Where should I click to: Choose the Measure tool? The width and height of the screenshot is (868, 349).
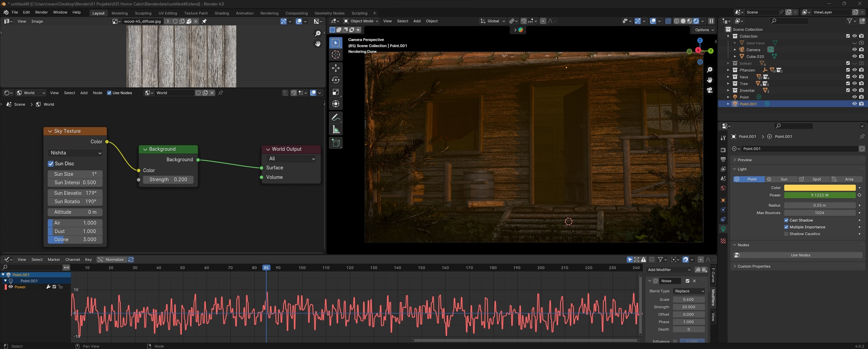335,129
